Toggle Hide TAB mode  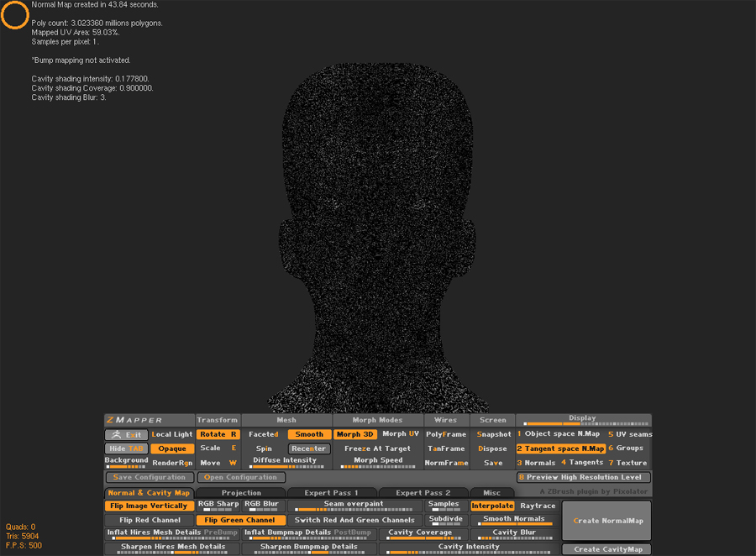coord(126,448)
